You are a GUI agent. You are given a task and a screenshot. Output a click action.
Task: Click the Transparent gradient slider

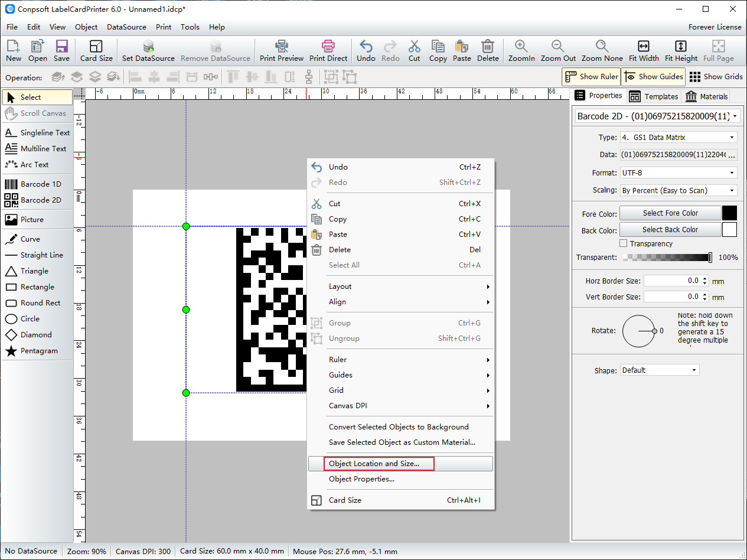[667, 258]
